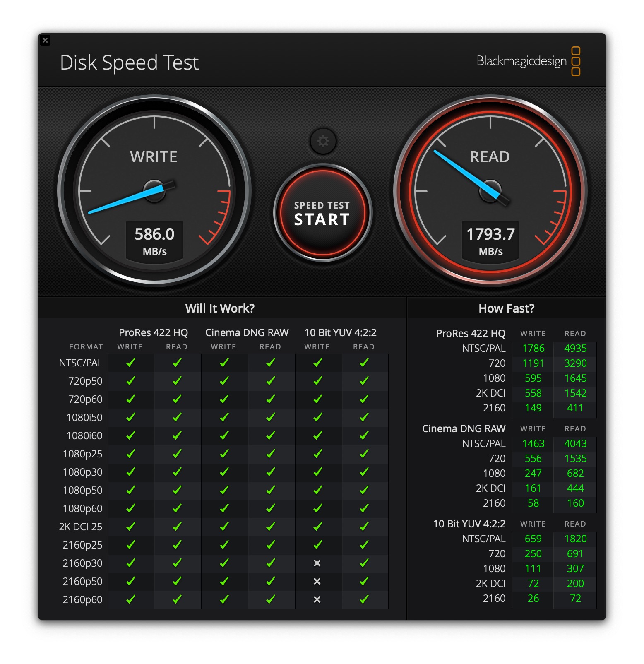Click 720p50 ProRes 422 HQ read checkmark
The height and width of the screenshot is (664, 644).
[x=177, y=381]
